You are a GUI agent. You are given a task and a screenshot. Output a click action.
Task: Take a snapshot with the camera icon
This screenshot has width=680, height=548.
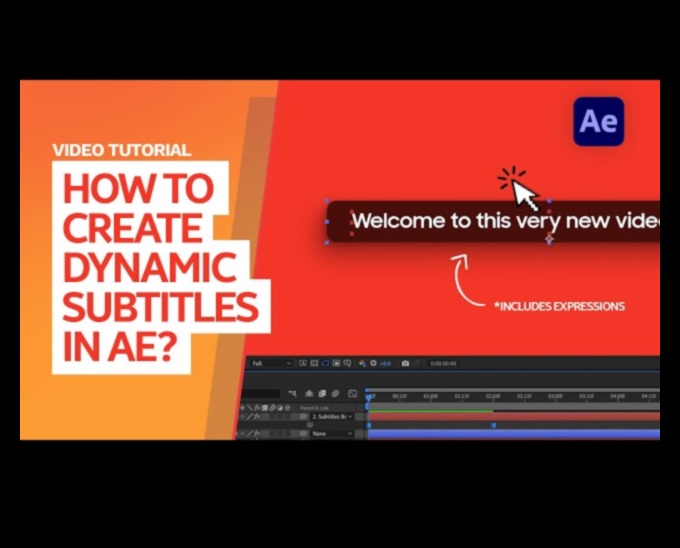pos(405,363)
